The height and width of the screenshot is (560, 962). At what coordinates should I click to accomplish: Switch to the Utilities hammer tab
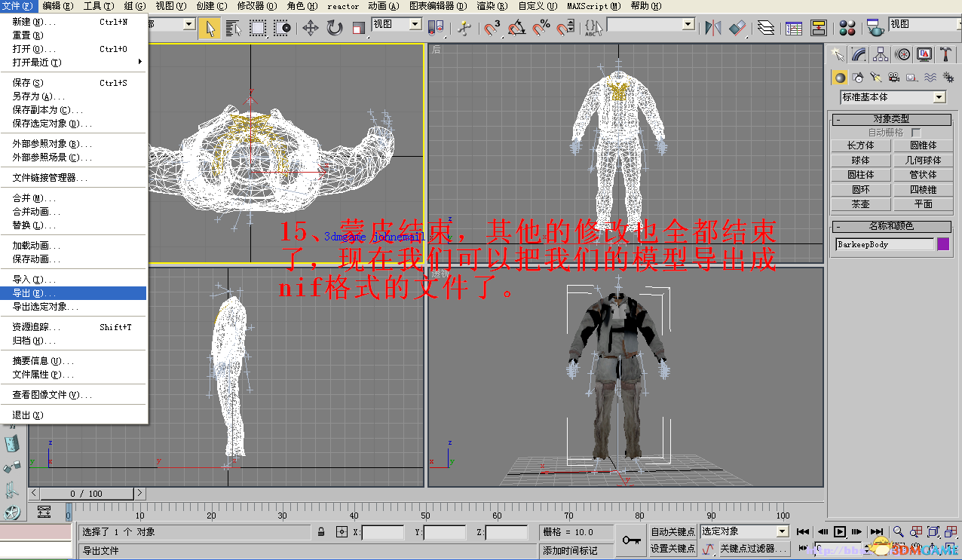pyautogui.click(x=945, y=54)
